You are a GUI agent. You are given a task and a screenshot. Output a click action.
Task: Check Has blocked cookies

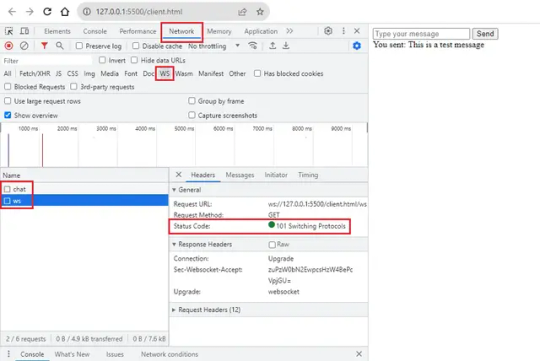click(257, 73)
